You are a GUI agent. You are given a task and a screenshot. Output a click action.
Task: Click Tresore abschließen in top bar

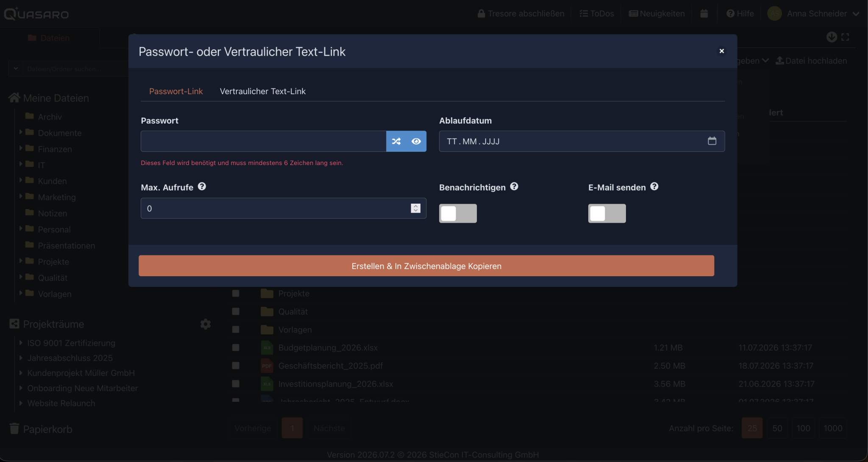pos(521,14)
